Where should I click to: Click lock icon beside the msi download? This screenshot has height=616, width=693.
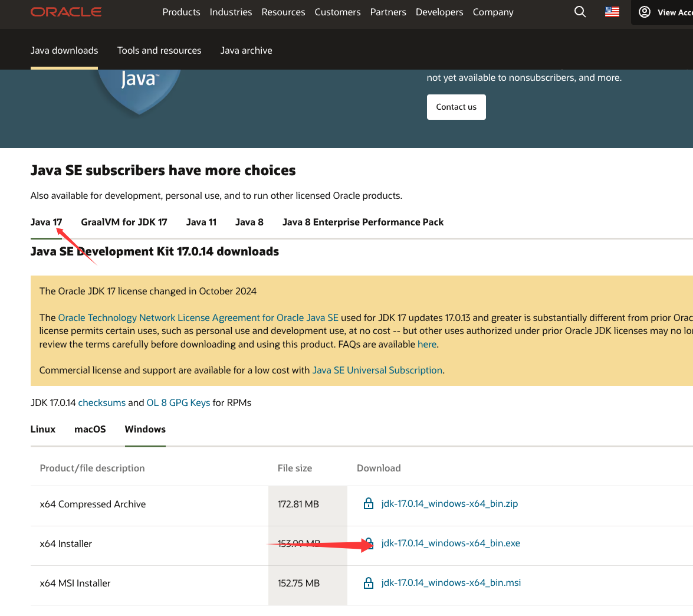tap(369, 583)
